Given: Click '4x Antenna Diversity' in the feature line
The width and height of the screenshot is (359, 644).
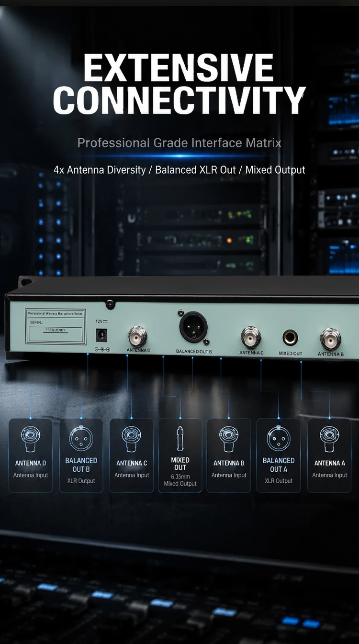Looking at the screenshot, I should tap(100, 170).
